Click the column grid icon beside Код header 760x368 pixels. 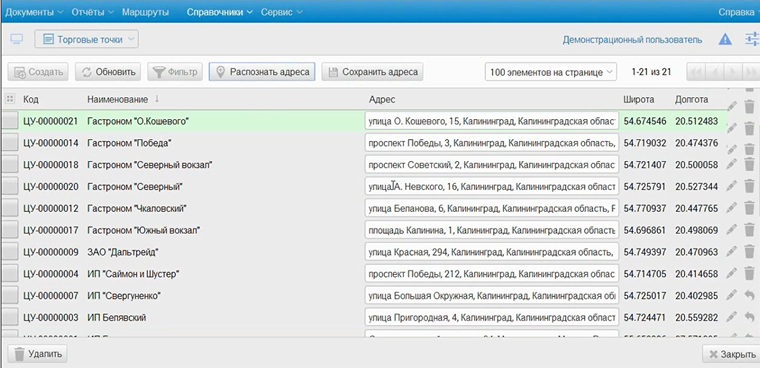pyautogui.click(x=9, y=99)
